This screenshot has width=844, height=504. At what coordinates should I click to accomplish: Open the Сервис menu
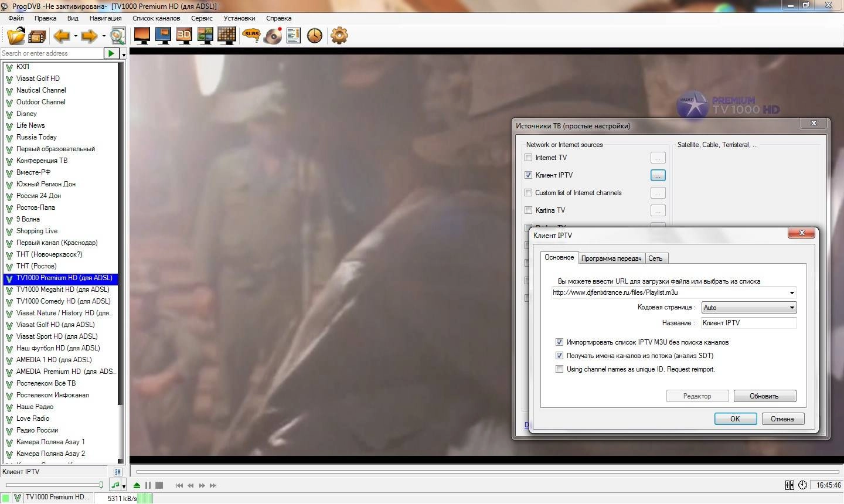202,18
